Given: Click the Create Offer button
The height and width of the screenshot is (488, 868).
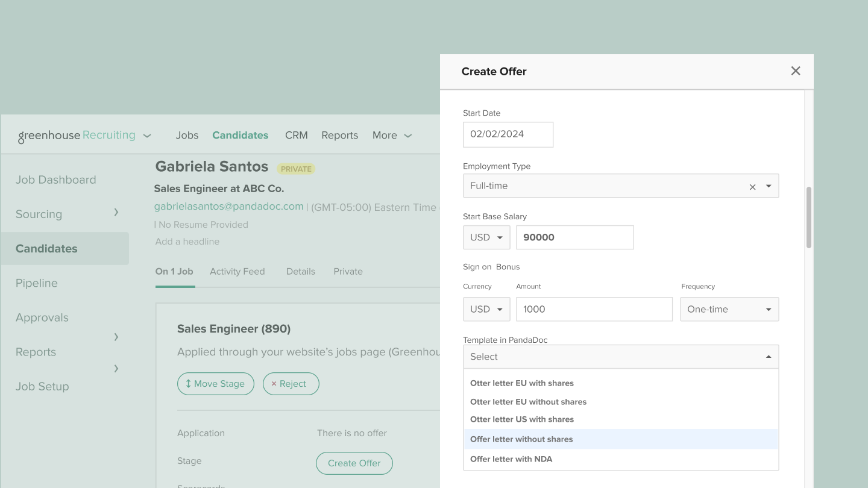Looking at the screenshot, I should click(354, 463).
